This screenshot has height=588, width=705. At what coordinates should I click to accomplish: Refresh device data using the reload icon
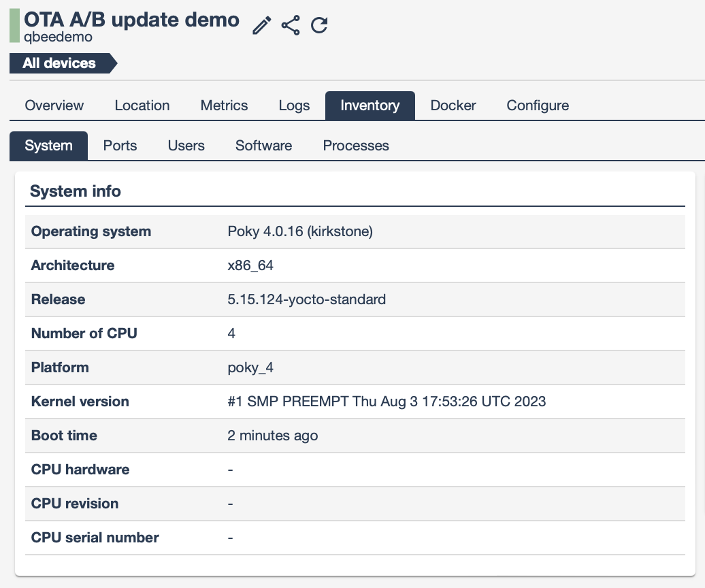[x=318, y=24]
